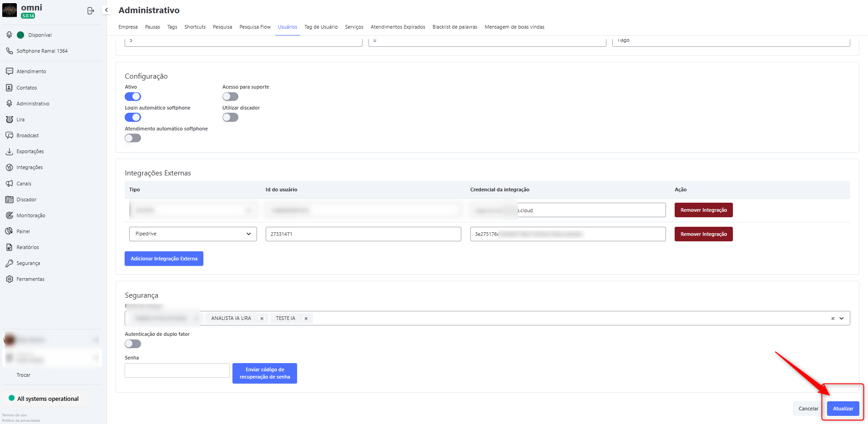Switch to the Tags tab

click(x=172, y=27)
